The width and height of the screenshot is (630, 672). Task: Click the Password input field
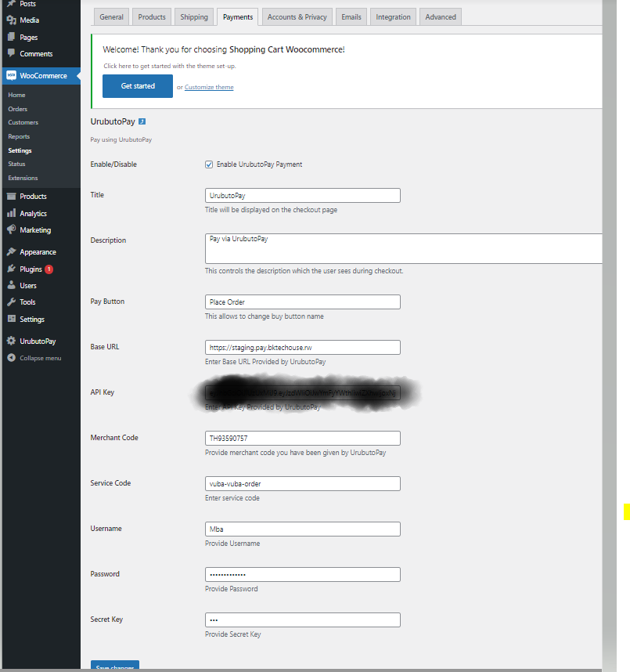303,574
